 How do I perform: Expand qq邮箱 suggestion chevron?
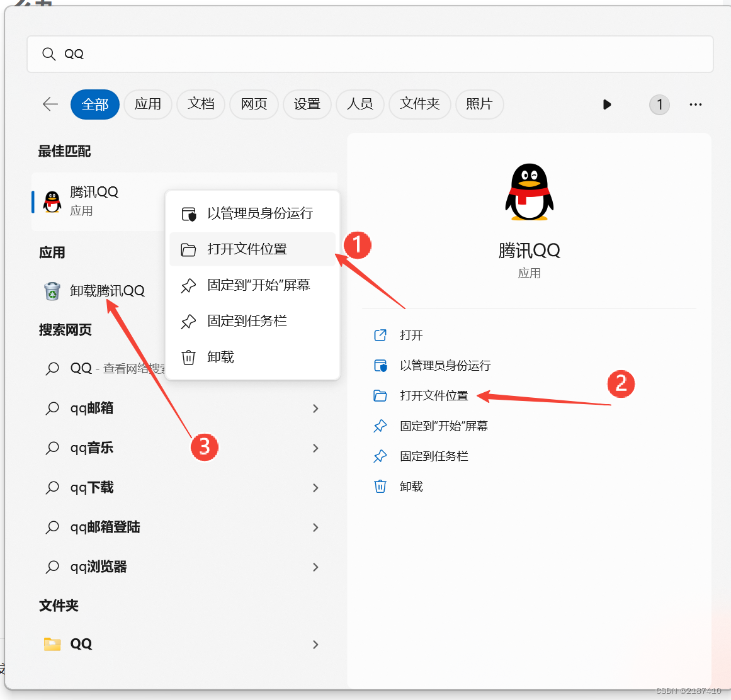pyautogui.click(x=315, y=409)
